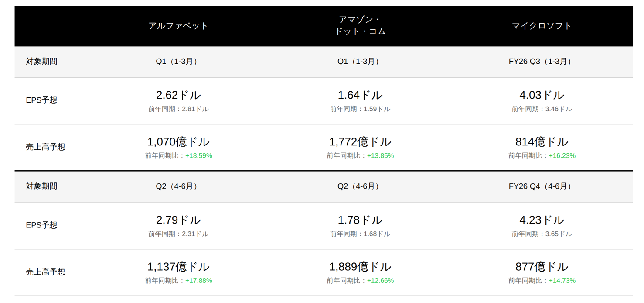Click the green +16.23% growth figure

coord(562,156)
